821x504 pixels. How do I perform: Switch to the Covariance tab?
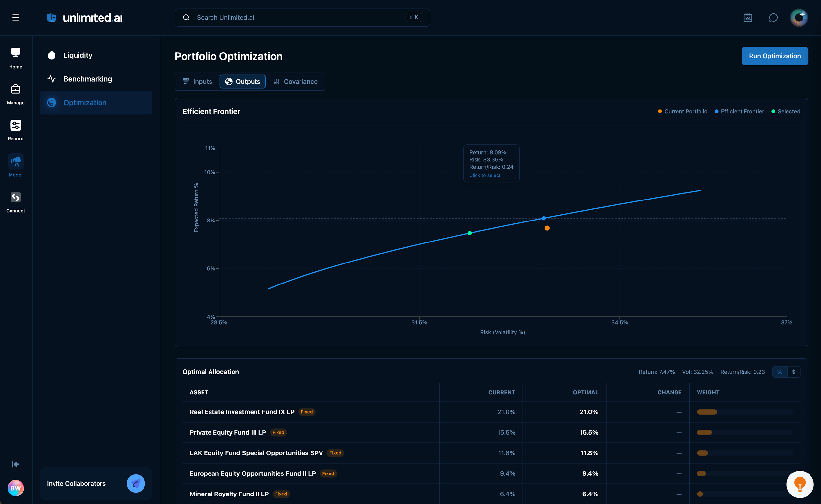(x=295, y=82)
